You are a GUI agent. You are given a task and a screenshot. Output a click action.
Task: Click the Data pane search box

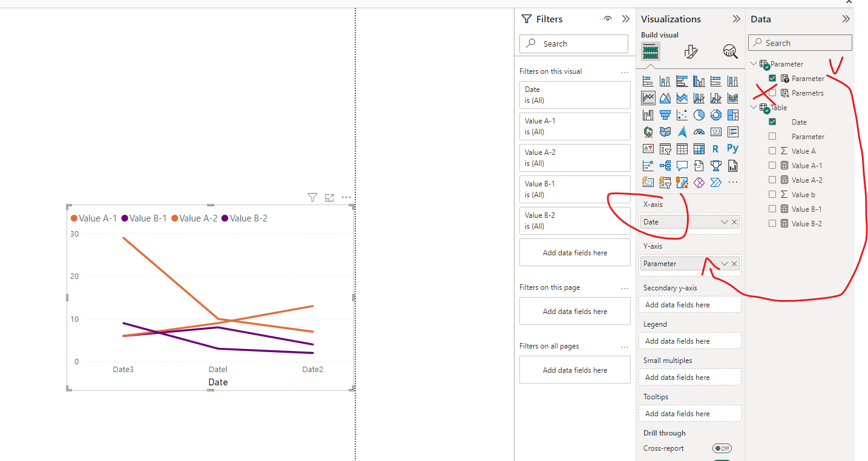pyautogui.click(x=800, y=43)
